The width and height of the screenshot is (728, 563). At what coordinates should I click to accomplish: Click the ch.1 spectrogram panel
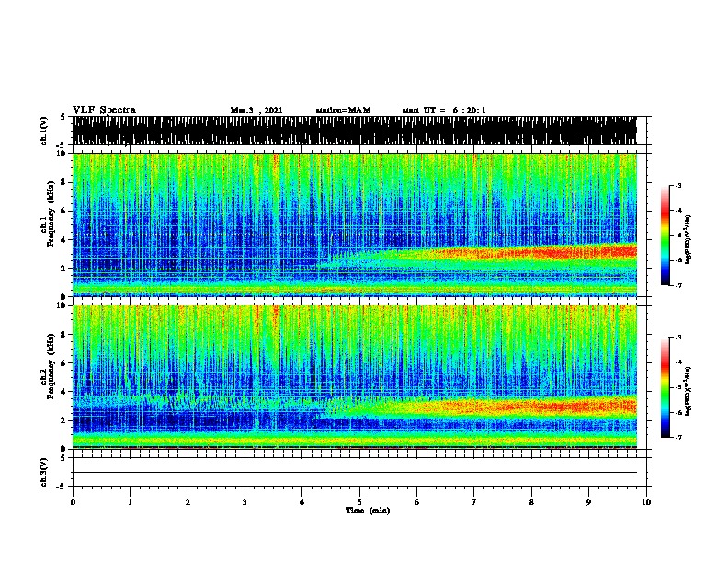355,224
